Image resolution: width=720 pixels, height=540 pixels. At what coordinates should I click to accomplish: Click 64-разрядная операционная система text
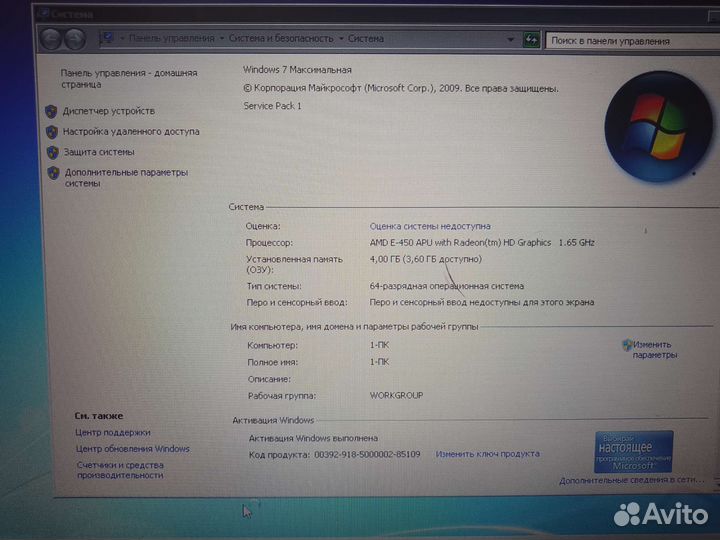pyautogui.click(x=447, y=286)
